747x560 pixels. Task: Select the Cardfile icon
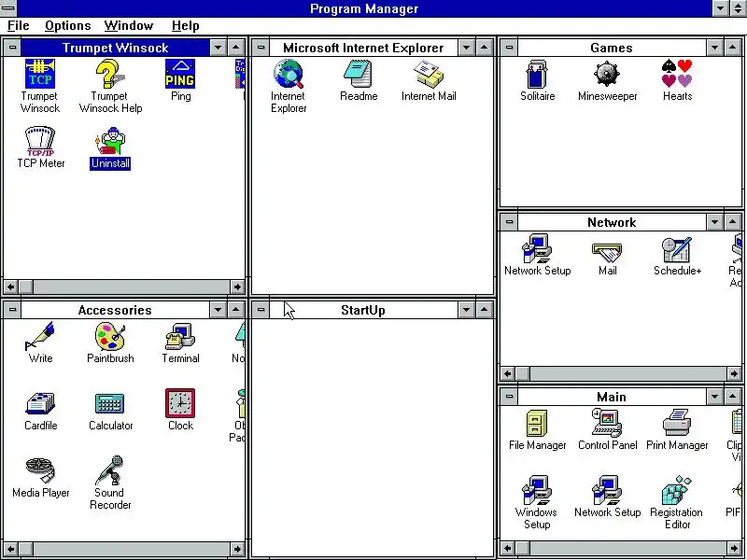pyautogui.click(x=40, y=403)
